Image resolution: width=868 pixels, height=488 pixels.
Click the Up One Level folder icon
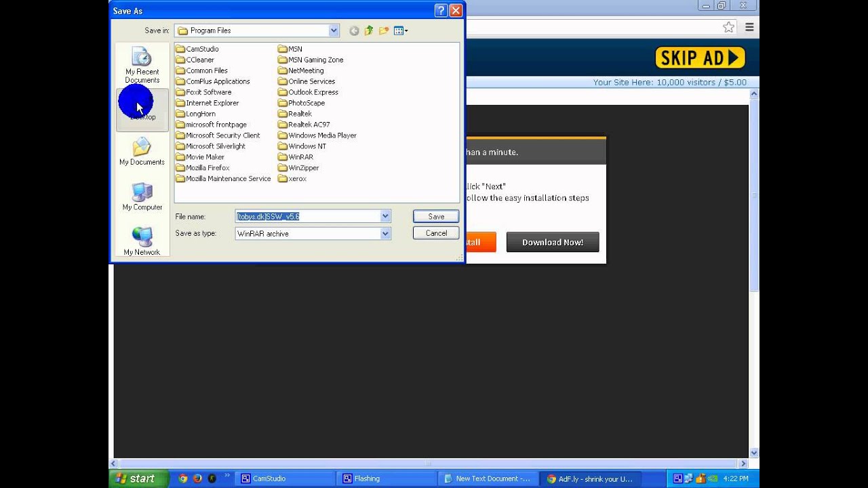(x=369, y=30)
